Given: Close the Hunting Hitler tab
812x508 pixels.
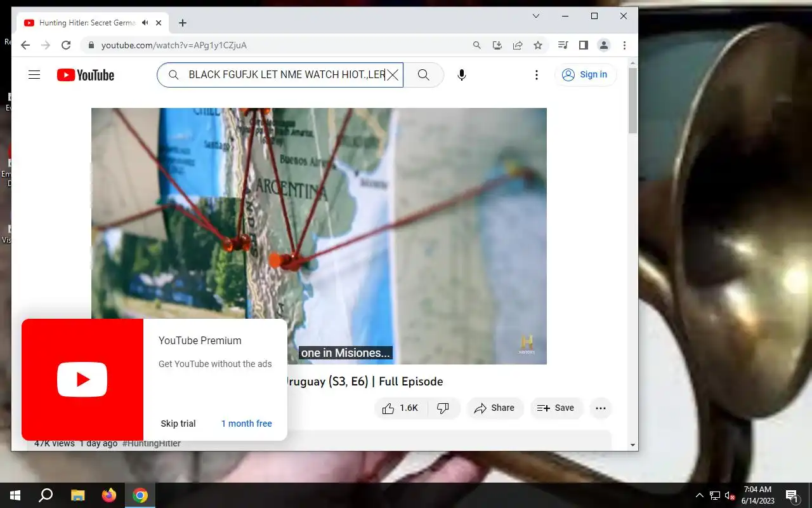Looking at the screenshot, I should pyautogui.click(x=159, y=23).
